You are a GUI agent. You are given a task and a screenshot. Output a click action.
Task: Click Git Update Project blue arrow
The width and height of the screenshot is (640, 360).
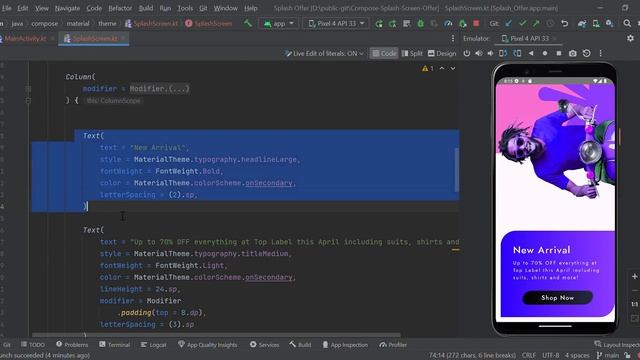pyautogui.click(x=509, y=24)
